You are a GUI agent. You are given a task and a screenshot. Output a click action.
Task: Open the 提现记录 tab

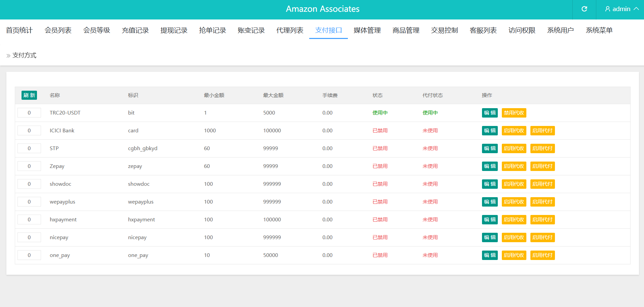click(x=174, y=30)
